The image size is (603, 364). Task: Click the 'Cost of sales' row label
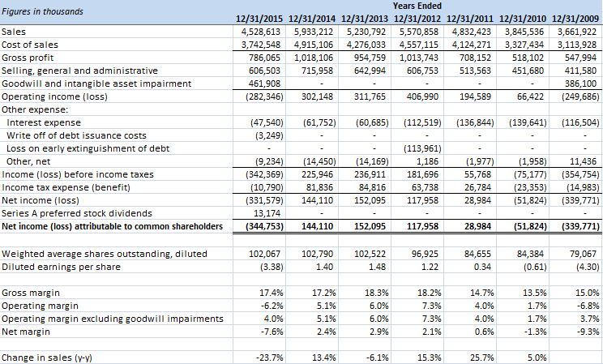(30, 45)
